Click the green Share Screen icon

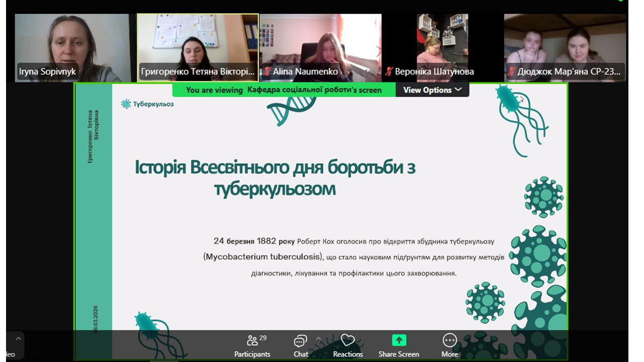(398, 340)
